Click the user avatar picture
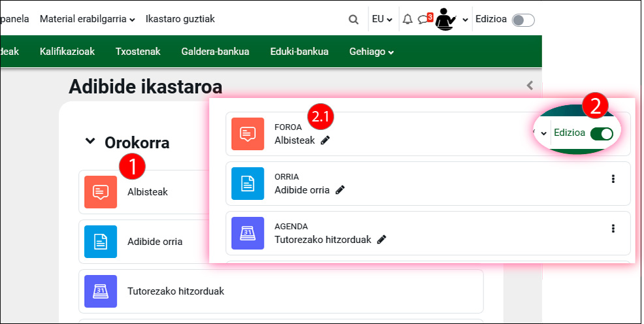Image resolution: width=644 pixels, height=324 pixels. tap(447, 20)
